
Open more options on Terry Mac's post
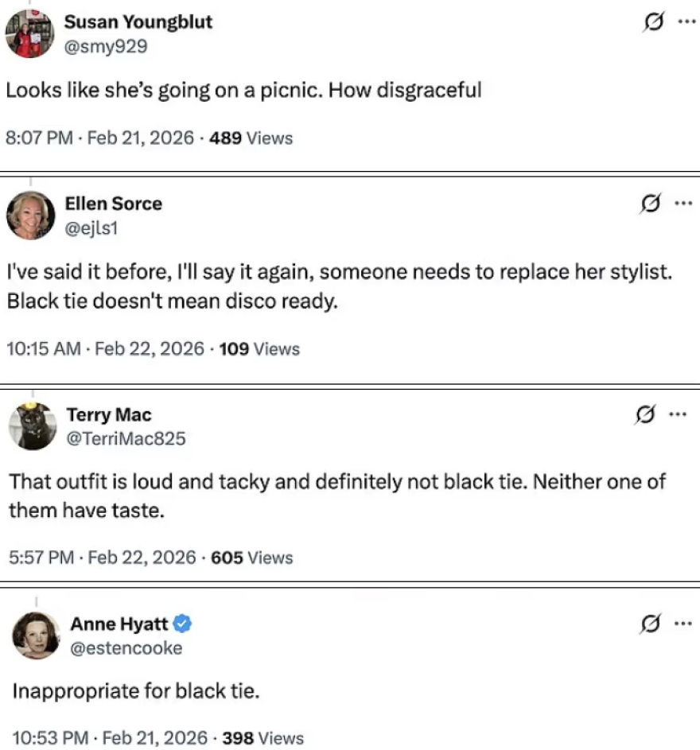pyautogui.click(x=678, y=414)
